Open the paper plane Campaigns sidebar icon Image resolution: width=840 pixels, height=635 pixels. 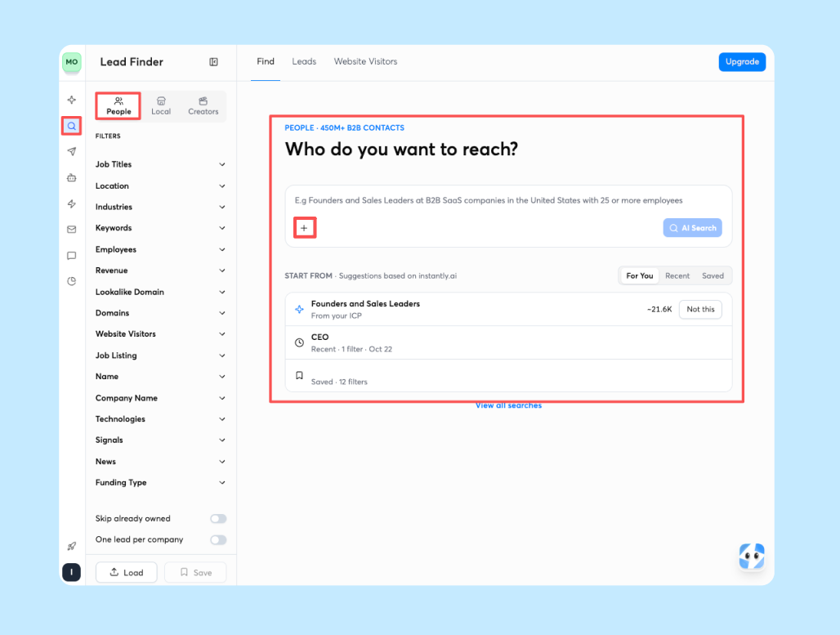pos(72,152)
